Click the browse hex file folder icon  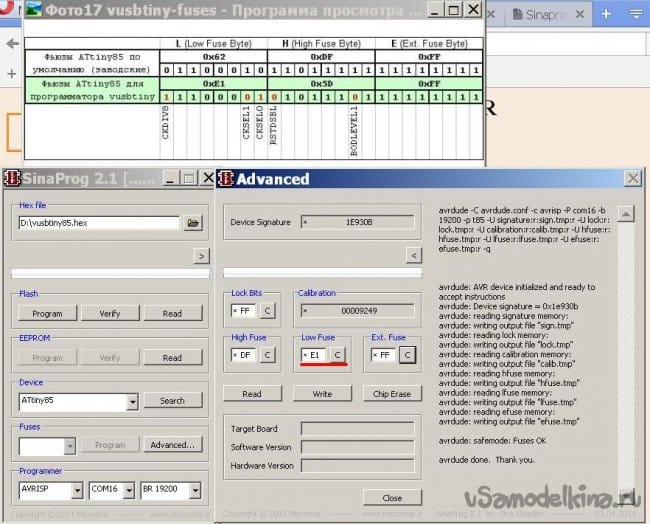coord(193,222)
